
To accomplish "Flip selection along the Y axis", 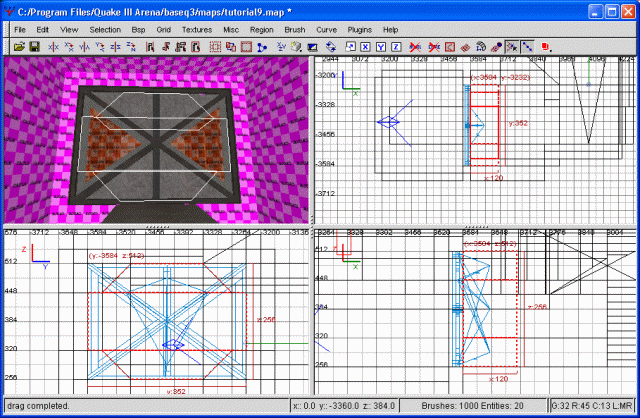I will point(84,47).
